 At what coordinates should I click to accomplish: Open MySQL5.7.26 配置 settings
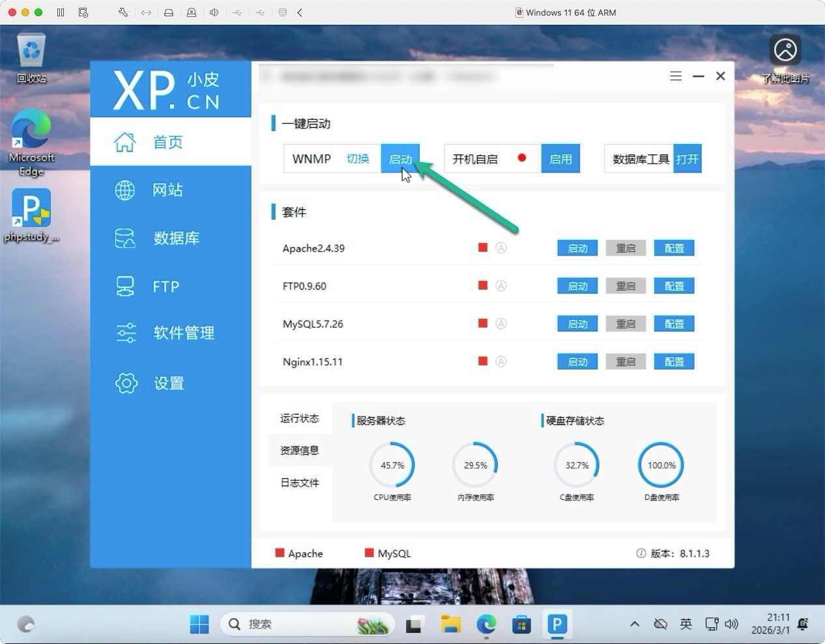[x=674, y=323]
